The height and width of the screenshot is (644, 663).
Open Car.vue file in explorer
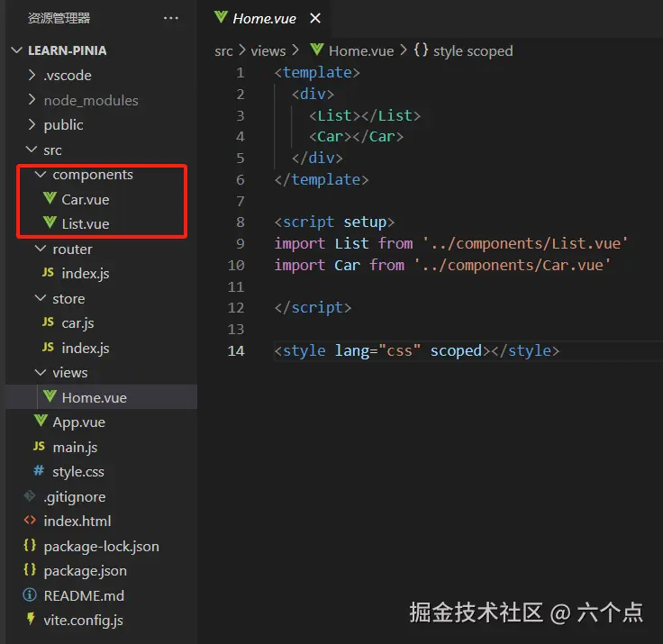[86, 199]
